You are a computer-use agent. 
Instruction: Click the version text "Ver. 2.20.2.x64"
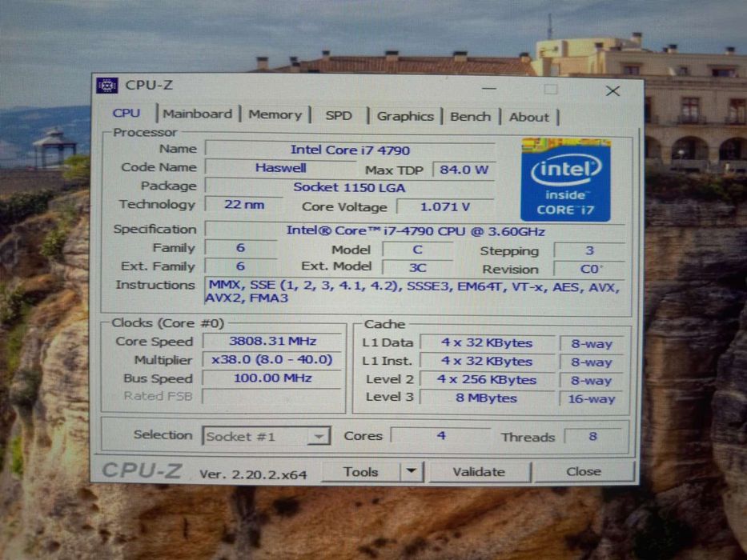click(253, 474)
